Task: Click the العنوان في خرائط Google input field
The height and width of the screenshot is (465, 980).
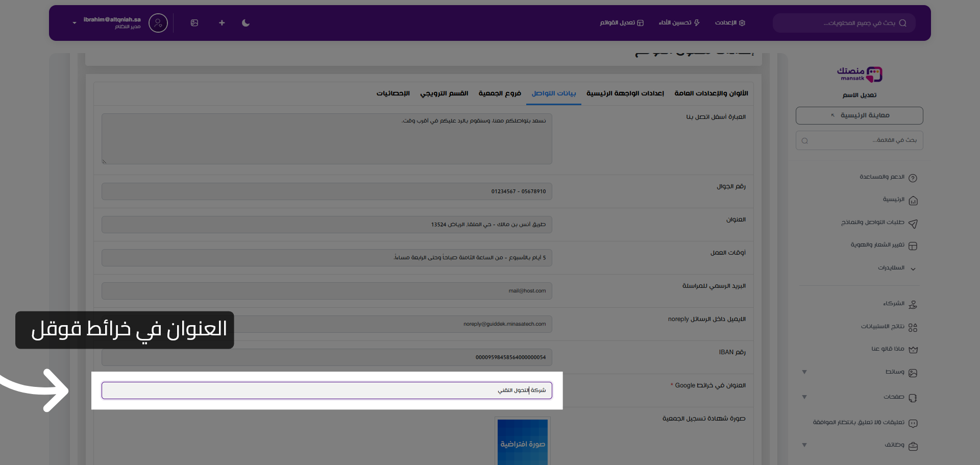Action: click(x=327, y=390)
